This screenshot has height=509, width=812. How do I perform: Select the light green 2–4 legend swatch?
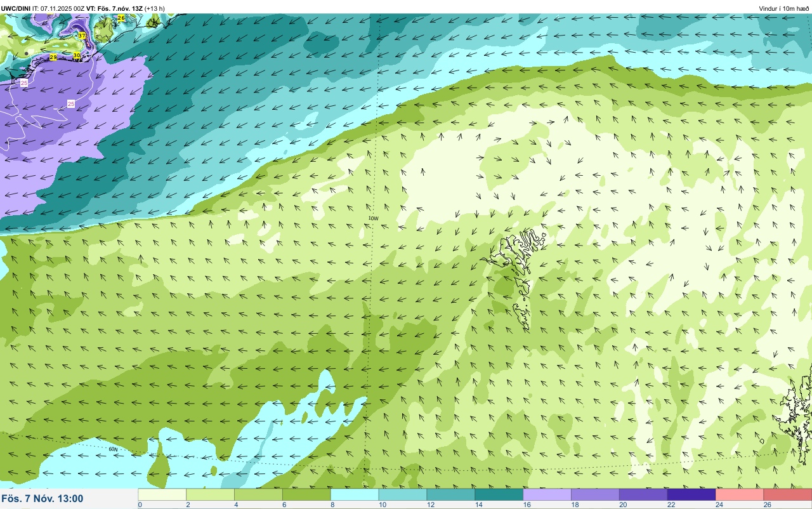click(x=210, y=494)
